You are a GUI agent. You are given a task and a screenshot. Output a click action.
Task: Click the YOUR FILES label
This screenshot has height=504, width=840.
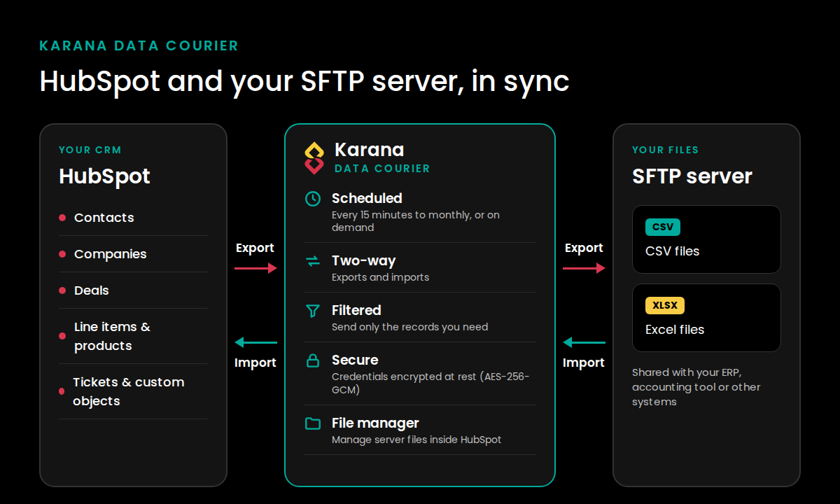(x=665, y=150)
